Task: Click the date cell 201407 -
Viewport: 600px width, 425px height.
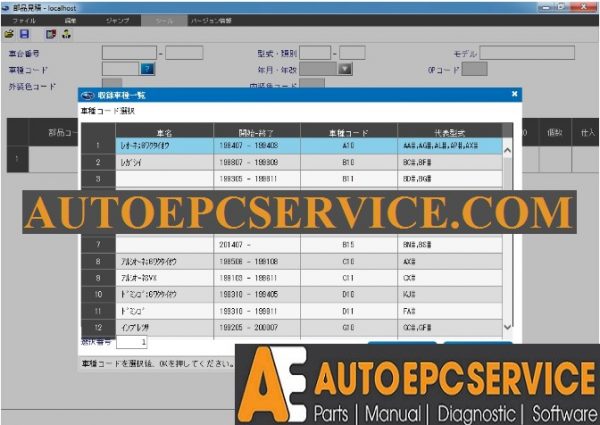Action: 257,244
